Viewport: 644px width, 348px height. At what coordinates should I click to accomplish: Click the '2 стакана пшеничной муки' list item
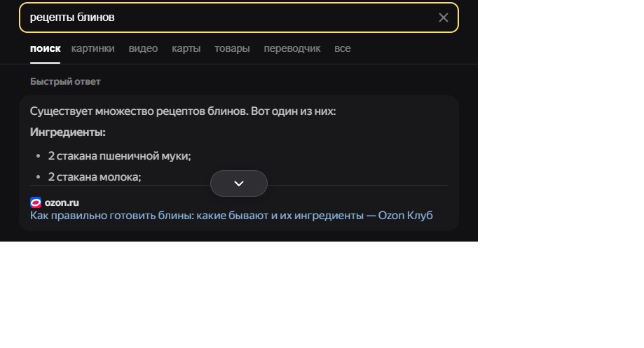(120, 156)
